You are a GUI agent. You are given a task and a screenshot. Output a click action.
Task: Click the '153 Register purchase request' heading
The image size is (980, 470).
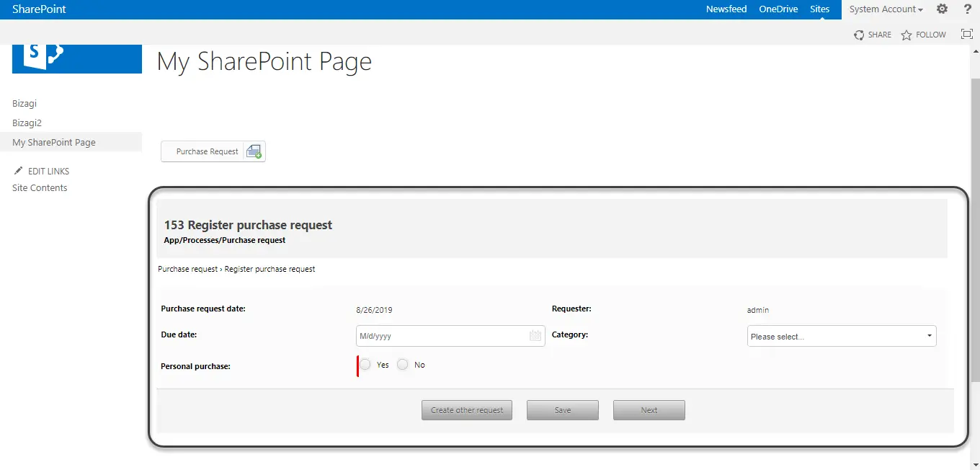click(248, 225)
